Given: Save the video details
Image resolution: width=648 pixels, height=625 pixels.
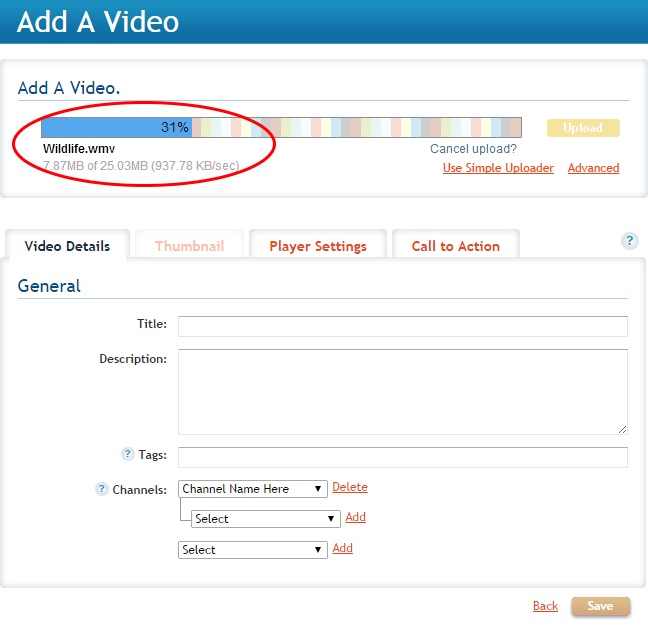Looking at the screenshot, I should (x=600, y=606).
